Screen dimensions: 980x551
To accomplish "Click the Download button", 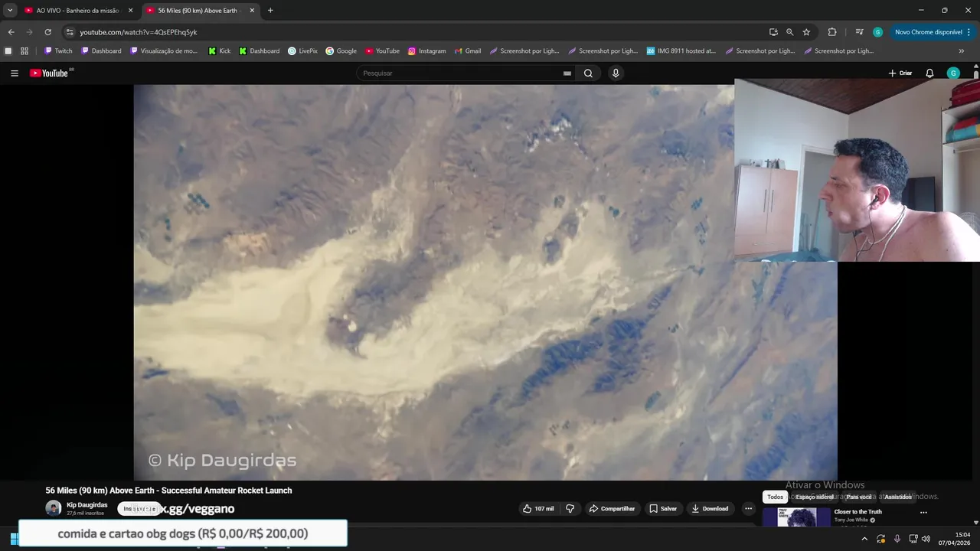I will (x=710, y=508).
